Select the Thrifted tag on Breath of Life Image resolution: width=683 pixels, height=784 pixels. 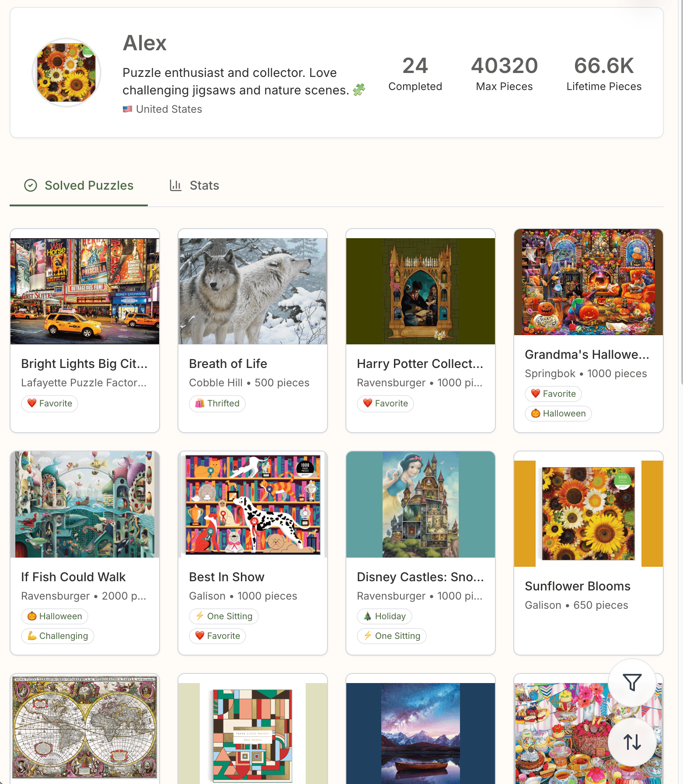(x=217, y=403)
